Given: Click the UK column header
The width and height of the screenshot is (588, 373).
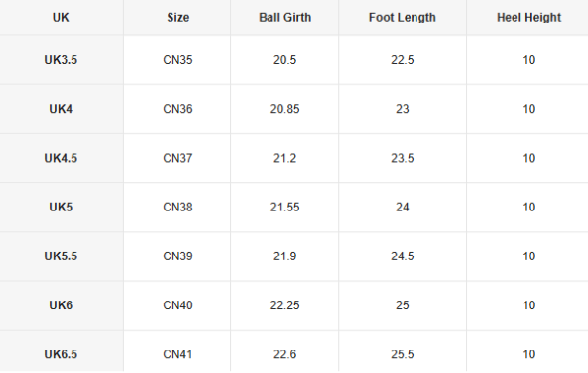Looking at the screenshot, I should 61,18.
